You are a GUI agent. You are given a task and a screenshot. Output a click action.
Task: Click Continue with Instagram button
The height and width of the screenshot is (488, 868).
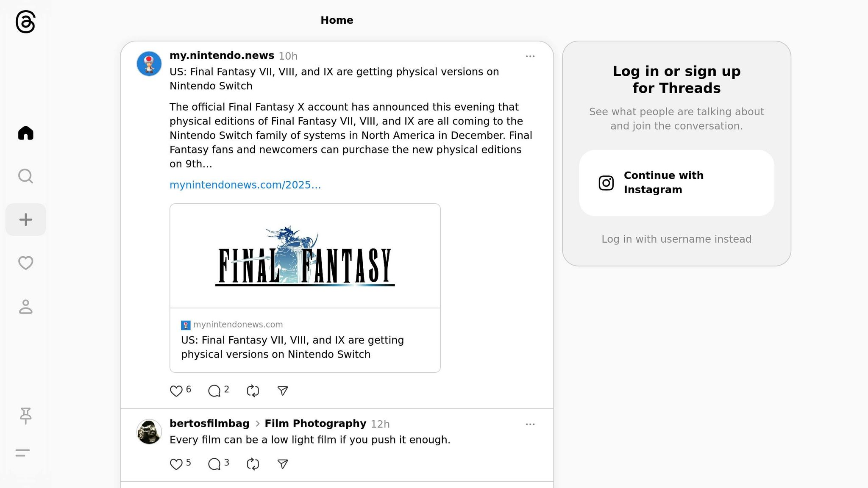[676, 183]
